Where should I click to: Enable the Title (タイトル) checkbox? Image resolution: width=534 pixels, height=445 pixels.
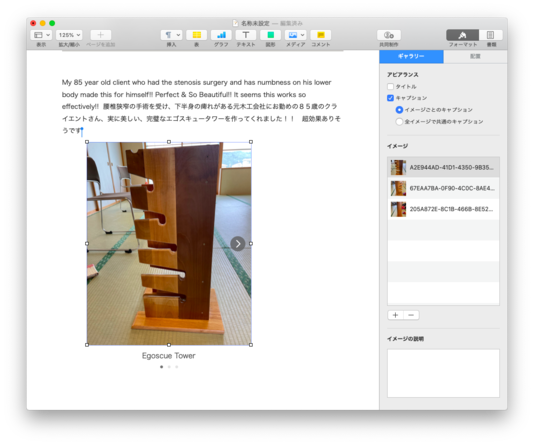pyautogui.click(x=390, y=86)
